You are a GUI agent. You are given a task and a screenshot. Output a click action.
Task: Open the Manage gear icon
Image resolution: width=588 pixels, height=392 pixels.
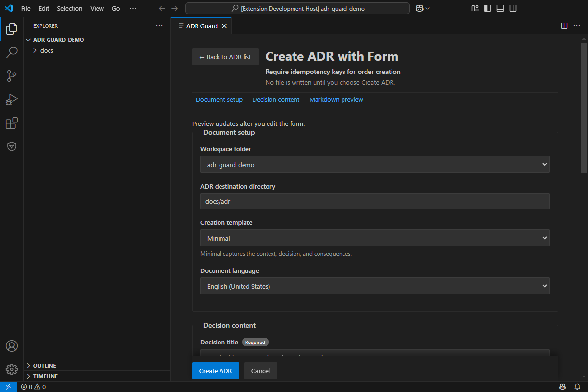12,369
